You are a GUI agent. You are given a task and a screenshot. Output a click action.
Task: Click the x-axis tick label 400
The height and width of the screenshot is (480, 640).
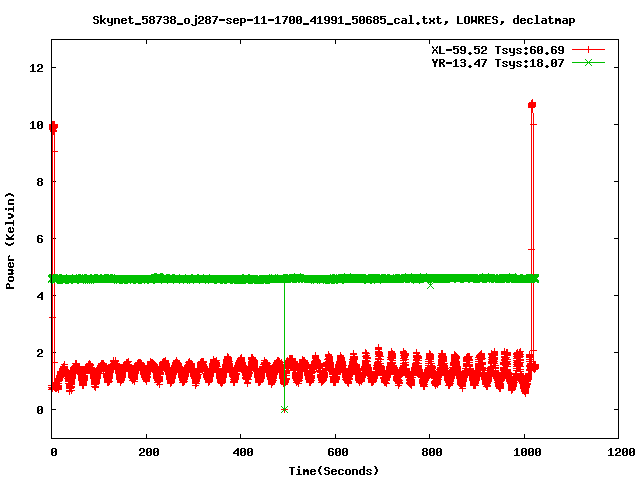243,452
